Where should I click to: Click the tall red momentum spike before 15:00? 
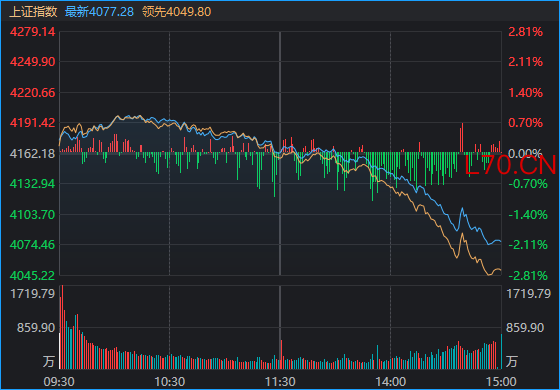(462, 138)
